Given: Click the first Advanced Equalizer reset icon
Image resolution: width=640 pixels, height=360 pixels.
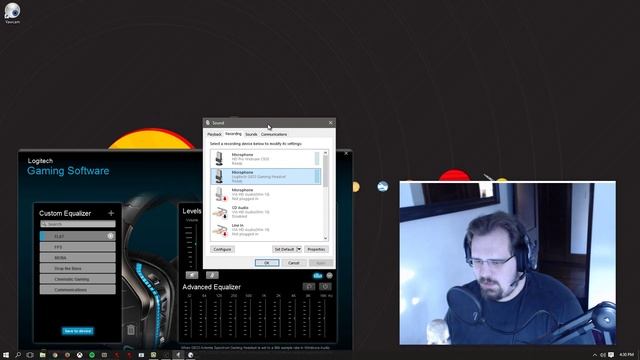Looking at the screenshot, I should coord(309,287).
